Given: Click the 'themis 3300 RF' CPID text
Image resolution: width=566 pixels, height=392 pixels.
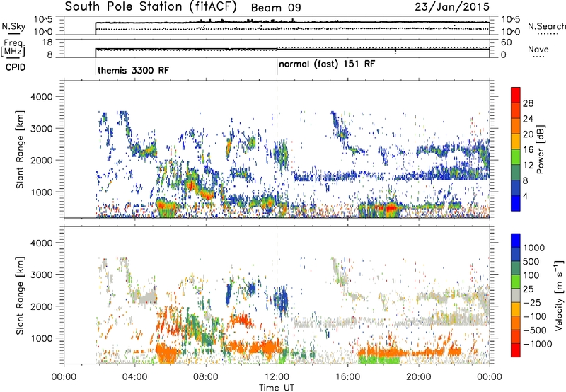Looking at the screenshot, I should tap(133, 70).
